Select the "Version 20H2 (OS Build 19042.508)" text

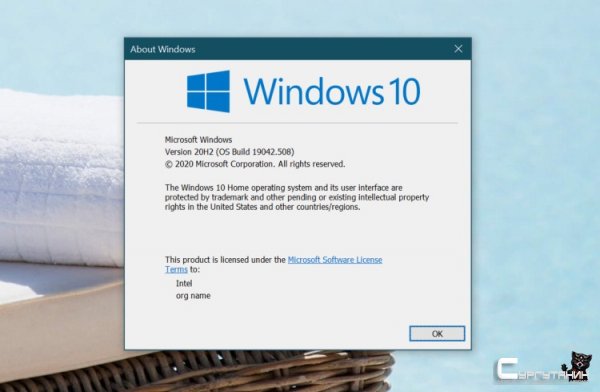click(x=230, y=152)
